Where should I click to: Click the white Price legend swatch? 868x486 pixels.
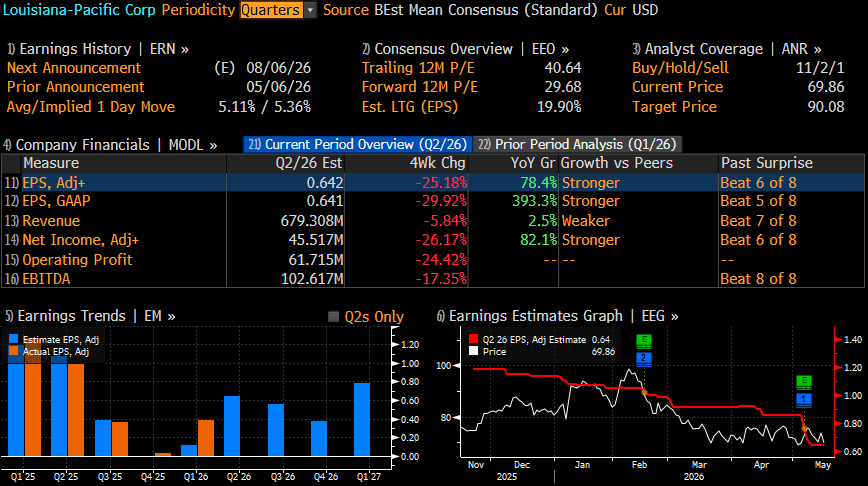click(x=473, y=351)
